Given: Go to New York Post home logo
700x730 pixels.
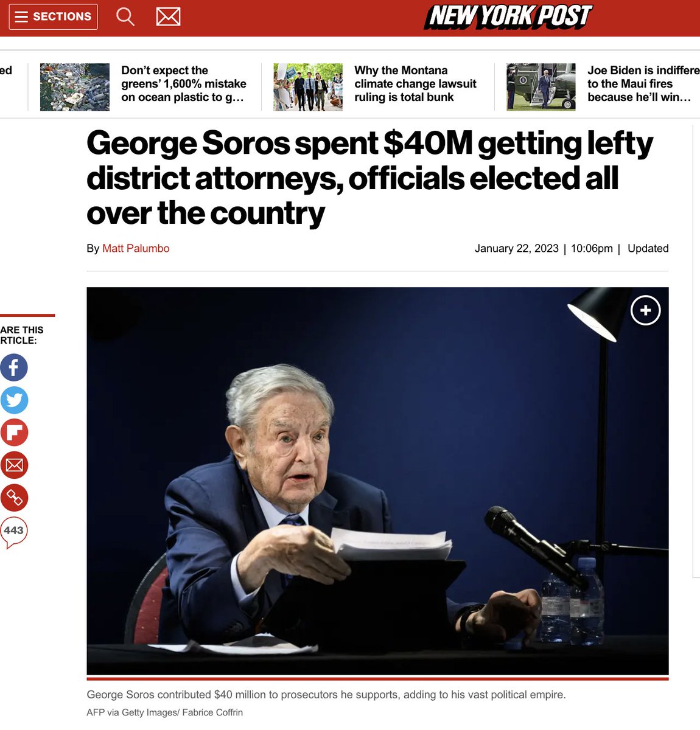Looking at the screenshot, I should [508, 16].
